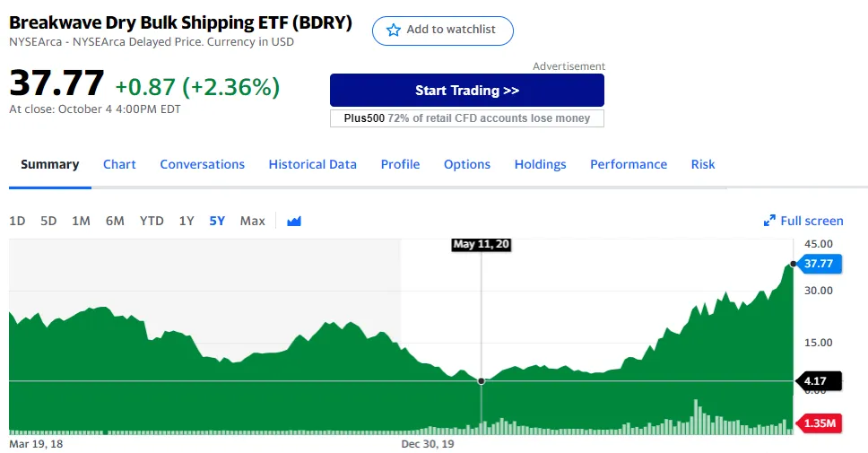Select the 5D chart range
This screenshot has width=868, height=453.
[x=48, y=221]
